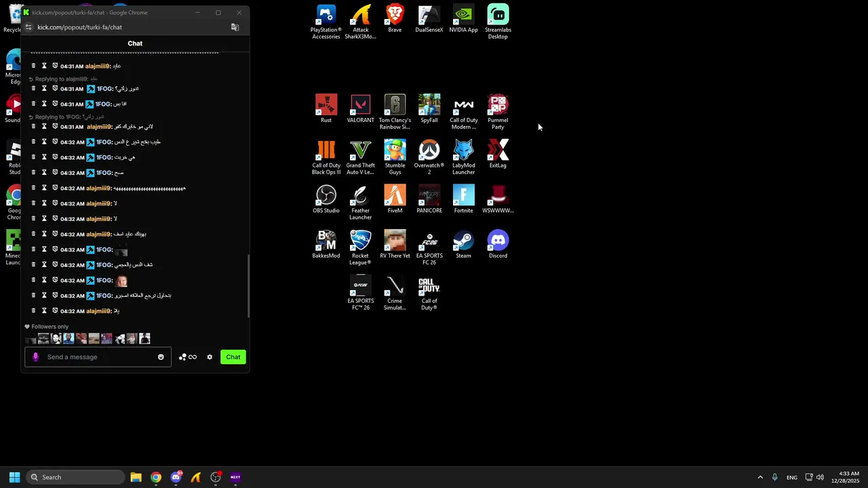Click the trash icon on the topmost chat message
868x488 pixels.
coord(33,66)
